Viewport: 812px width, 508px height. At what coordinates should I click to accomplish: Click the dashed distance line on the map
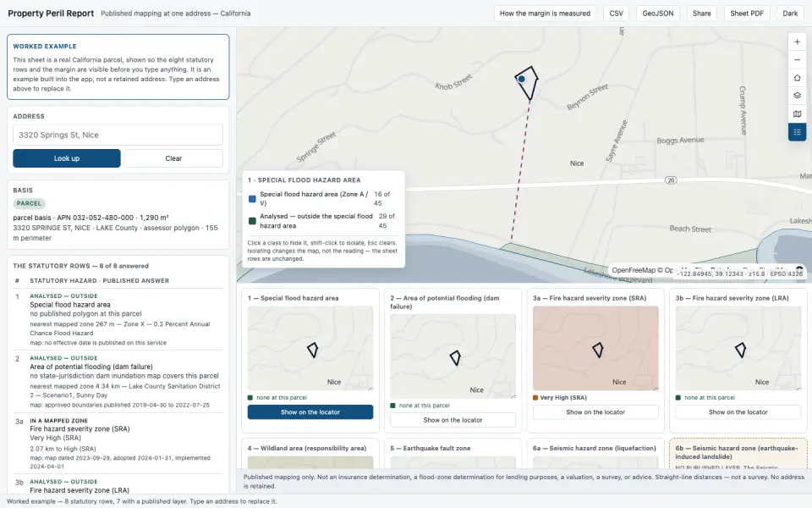click(520, 171)
